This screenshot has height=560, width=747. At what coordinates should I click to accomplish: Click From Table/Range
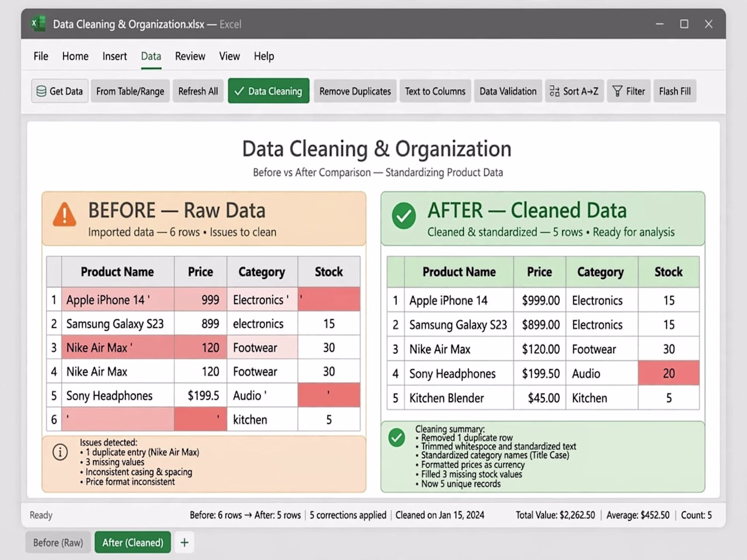tap(130, 91)
